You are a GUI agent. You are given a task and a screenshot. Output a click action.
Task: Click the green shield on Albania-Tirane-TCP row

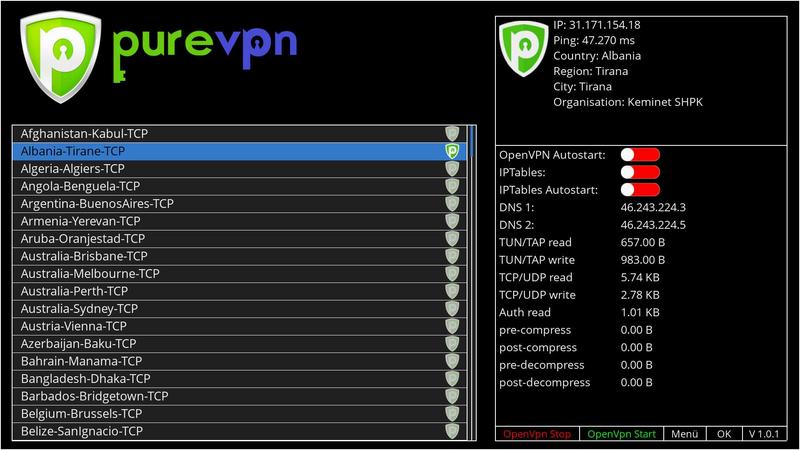452,151
